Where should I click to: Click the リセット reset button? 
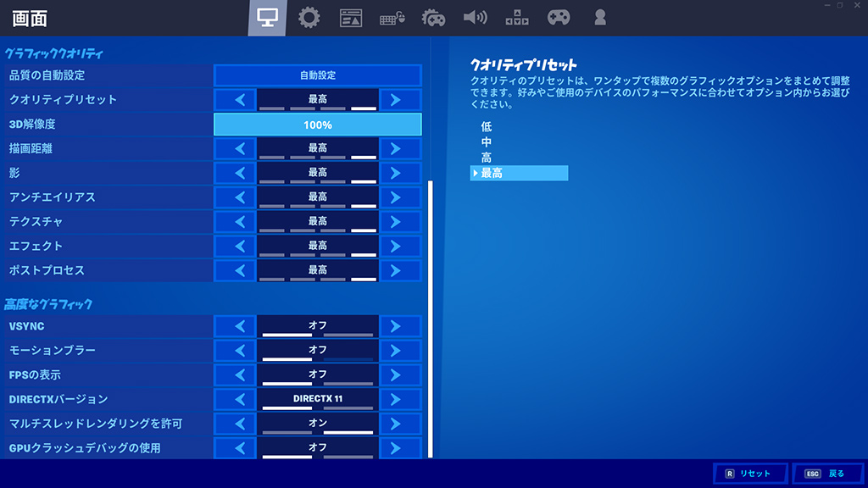(x=750, y=474)
